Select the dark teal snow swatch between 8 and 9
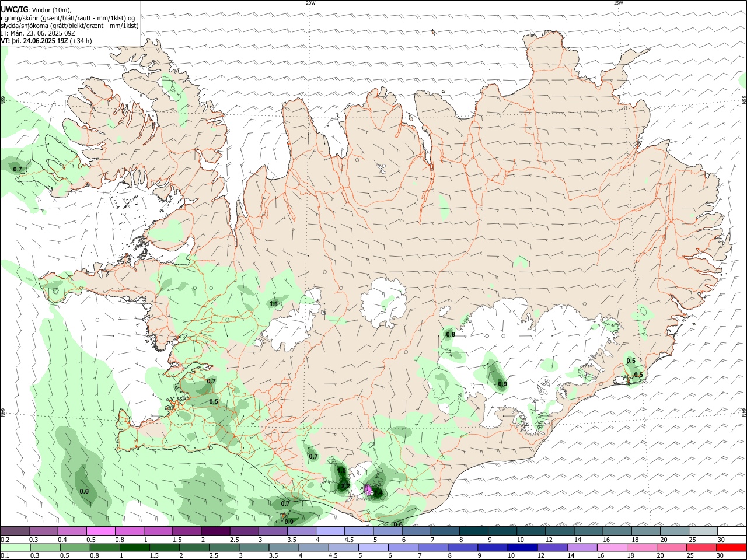The height and width of the screenshot is (560, 747). point(473,531)
